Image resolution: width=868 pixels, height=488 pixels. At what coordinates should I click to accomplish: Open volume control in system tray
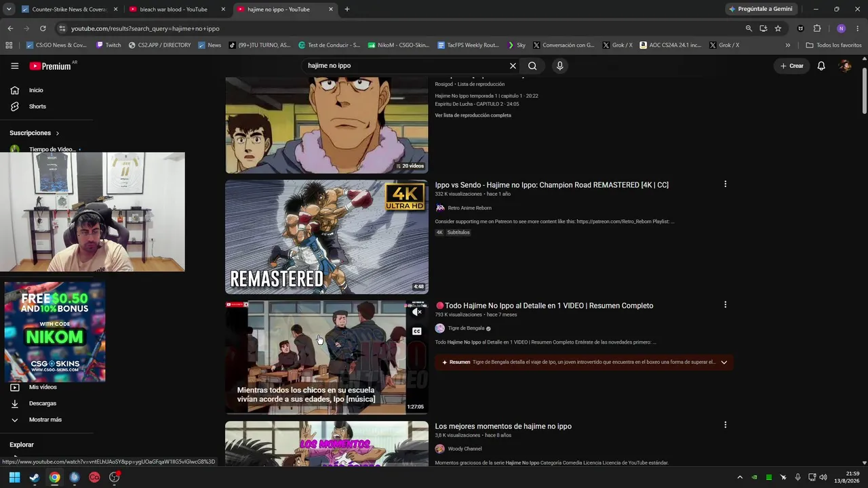click(x=823, y=477)
